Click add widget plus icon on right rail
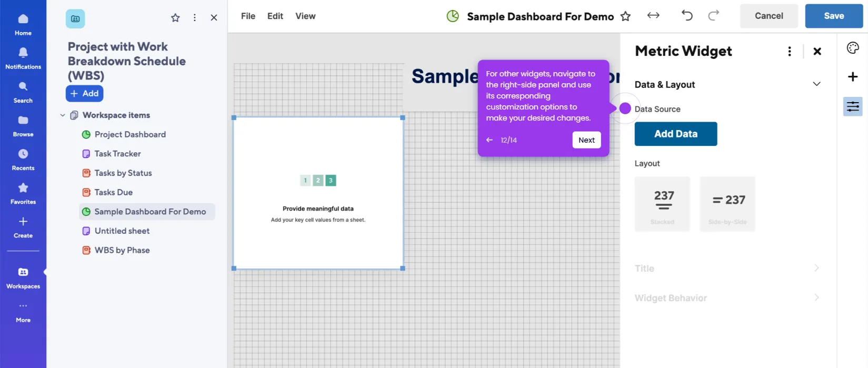The height and width of the screenshot is (368, 868). [853, 77]
